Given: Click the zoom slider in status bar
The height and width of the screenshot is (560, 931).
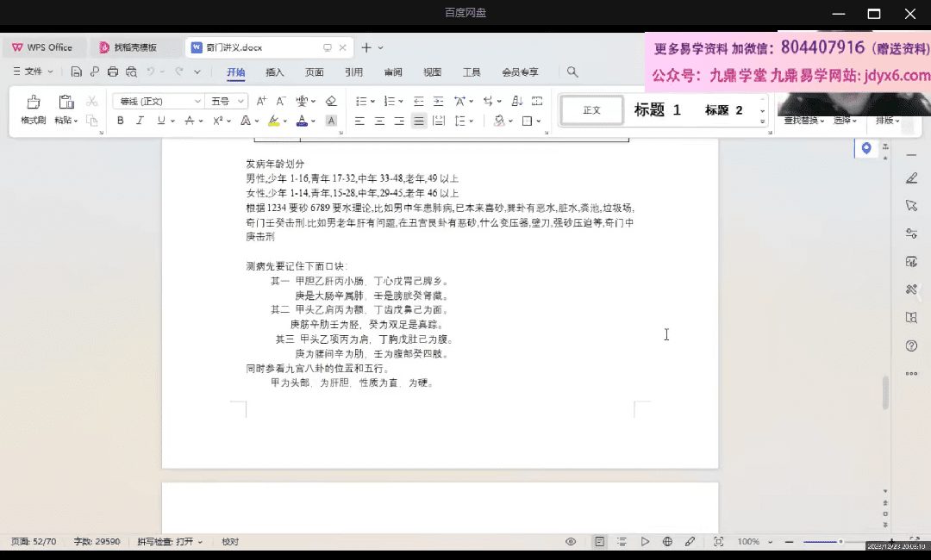Looking at the screenshot, I should click(x=840, y=542).
